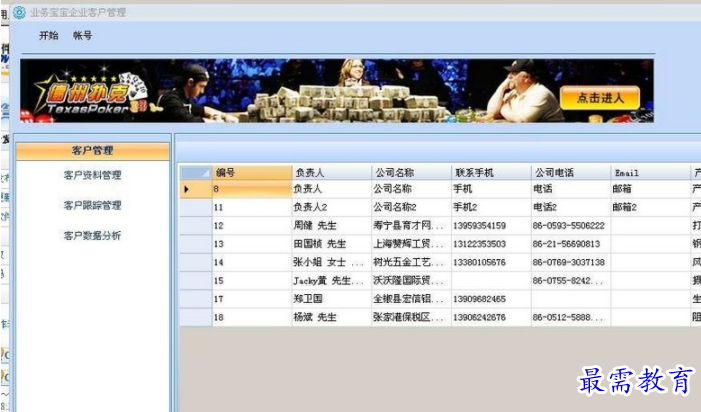This screenshot has height=412, width=701.
Task: Open the 开始 menu
Action: [48, 35]
